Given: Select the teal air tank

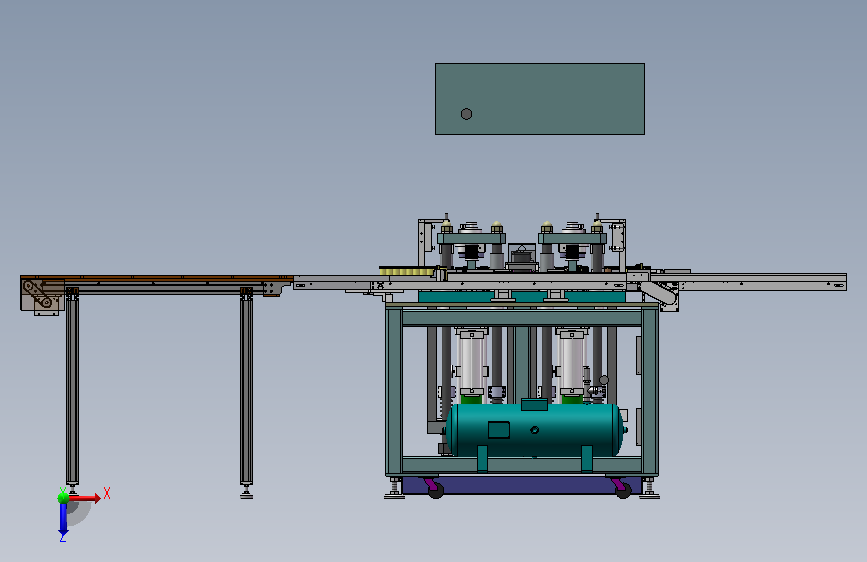Looking at the screenshot, I should click(x=534, y=430).
